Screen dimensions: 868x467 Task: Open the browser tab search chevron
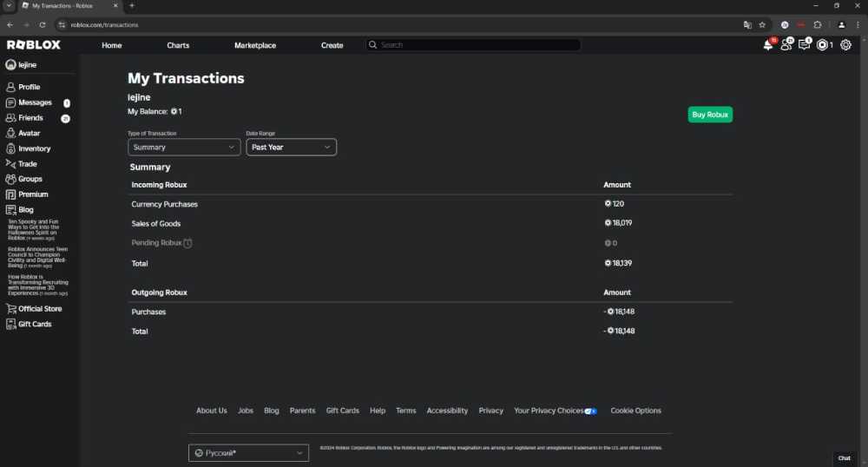point(9,5)
